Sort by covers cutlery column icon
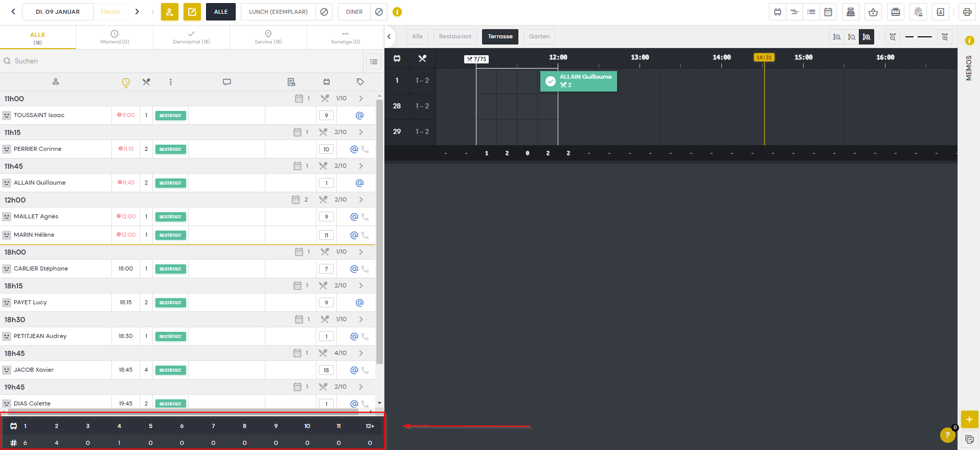This screenshot has width=980, height=450. (x=146, y=82)
